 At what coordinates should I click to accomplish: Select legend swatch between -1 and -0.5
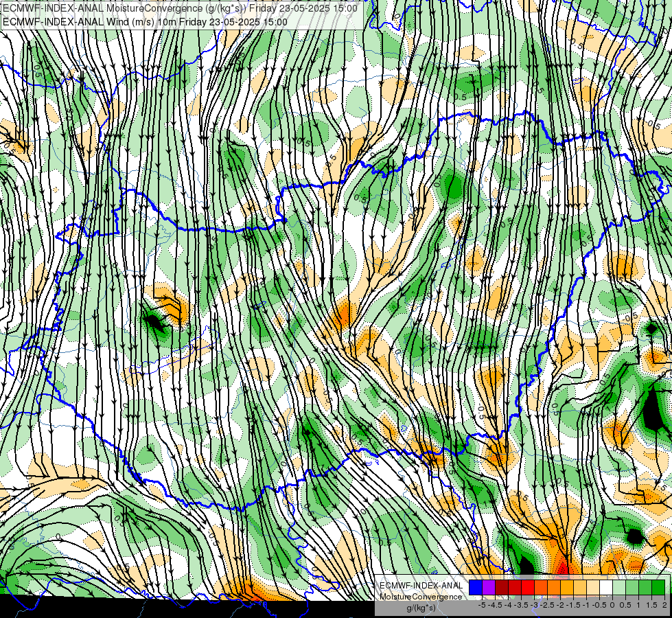[x=593, y=588]
